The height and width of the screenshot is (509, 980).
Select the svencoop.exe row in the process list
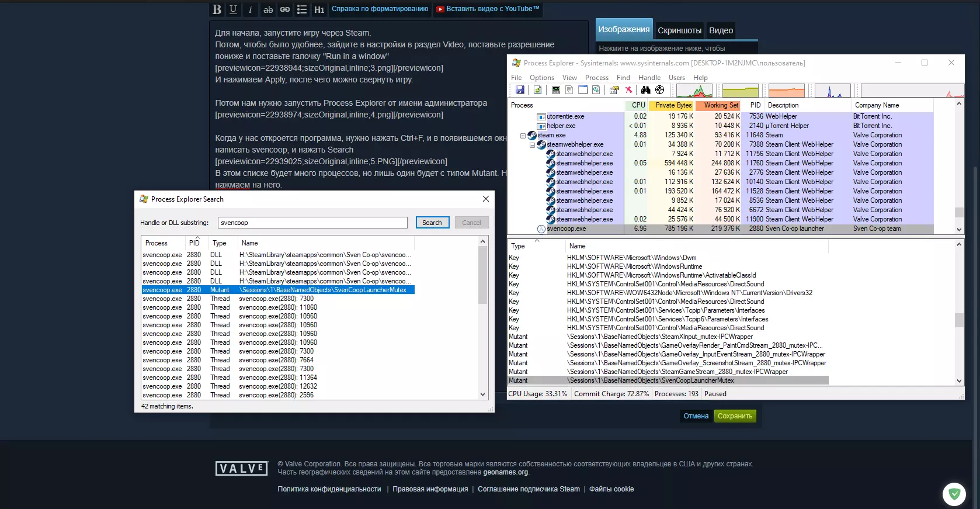pos(720,228)
